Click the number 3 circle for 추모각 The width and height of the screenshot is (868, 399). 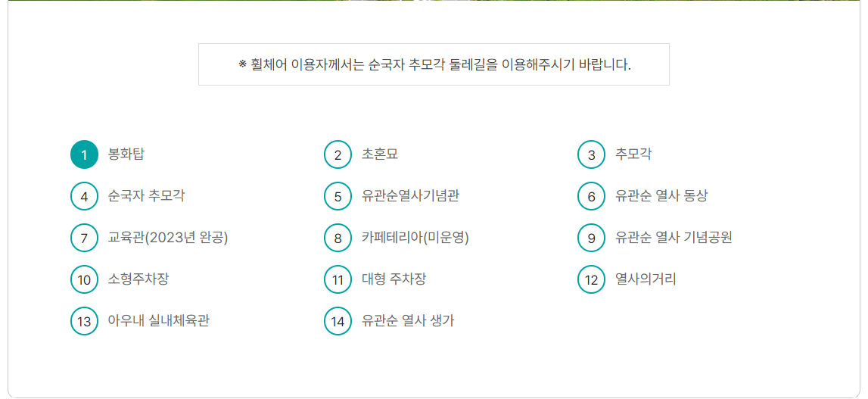coord(592,154)
